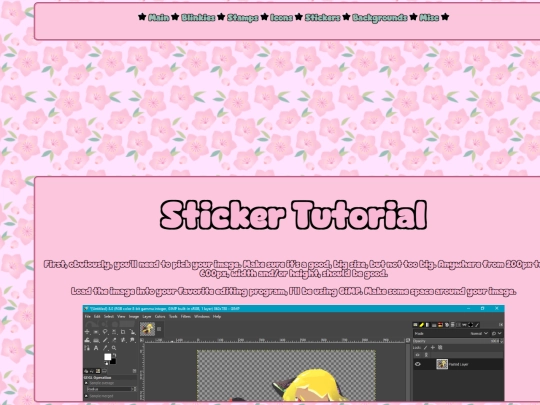Choose the Unified Transform tool in GIMP

(133, 332)
